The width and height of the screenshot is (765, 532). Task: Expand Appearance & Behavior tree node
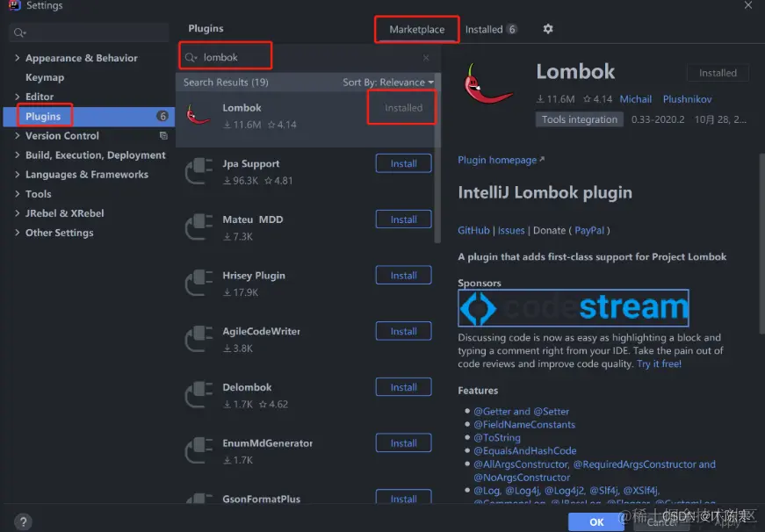click(18, 58)
